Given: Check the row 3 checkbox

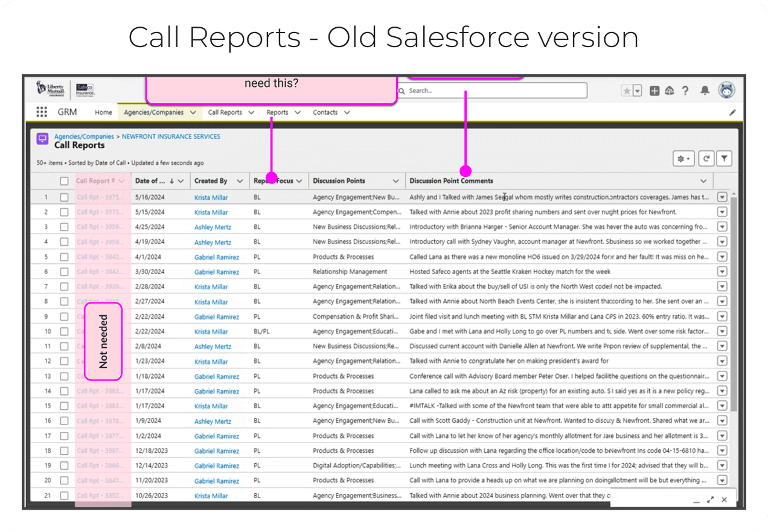Looking at the screenshot, I should coord(64,227).
